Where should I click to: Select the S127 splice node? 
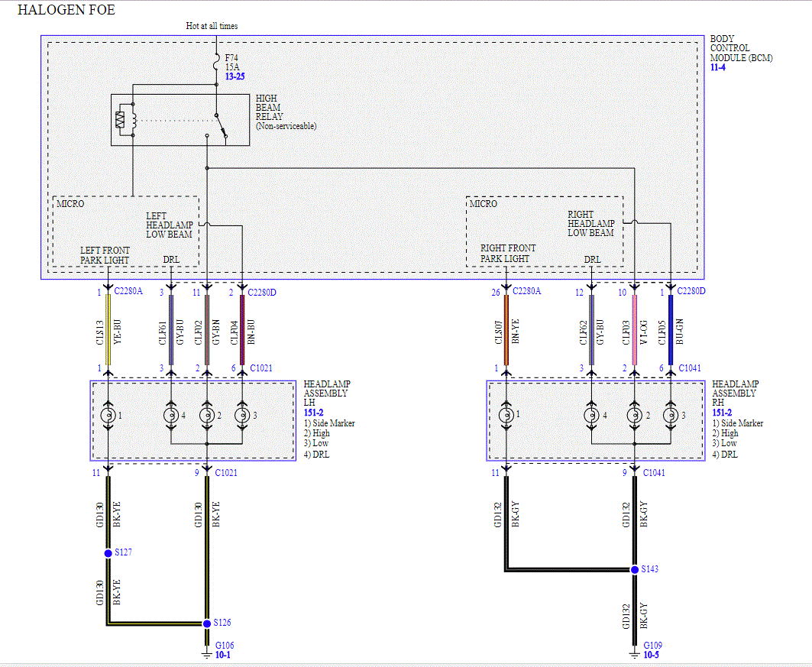click(108, 553)
